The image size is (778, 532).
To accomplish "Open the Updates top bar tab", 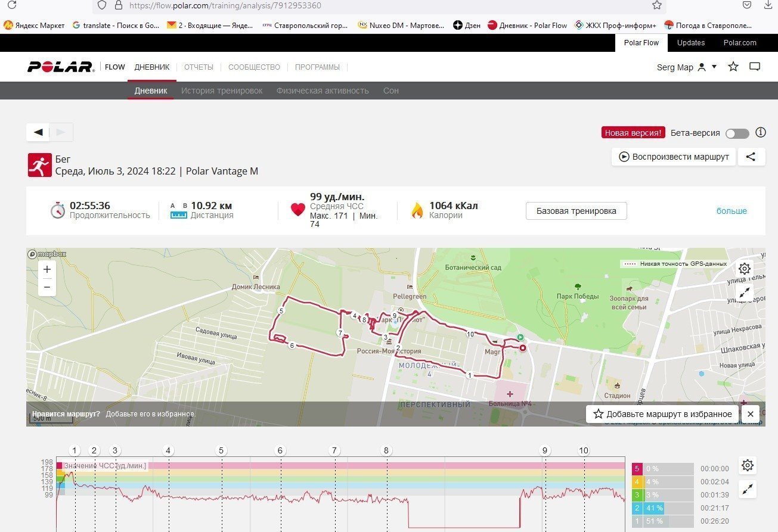I will pos(691,43).
